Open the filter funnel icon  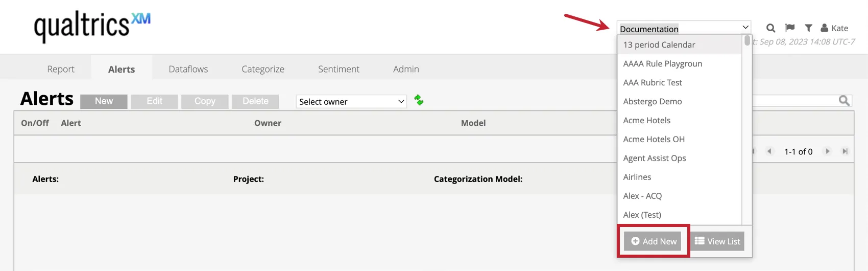[808, 28]
